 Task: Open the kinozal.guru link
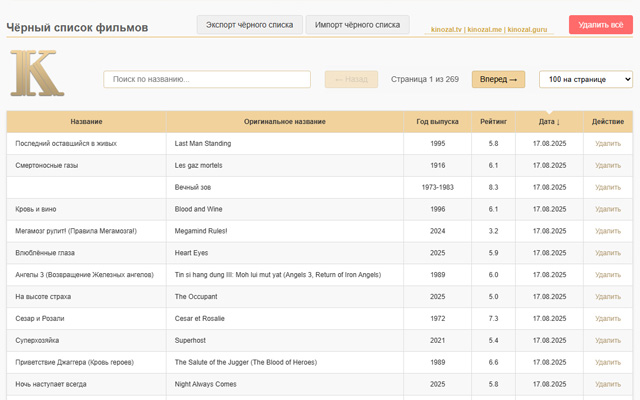point(527,29)
